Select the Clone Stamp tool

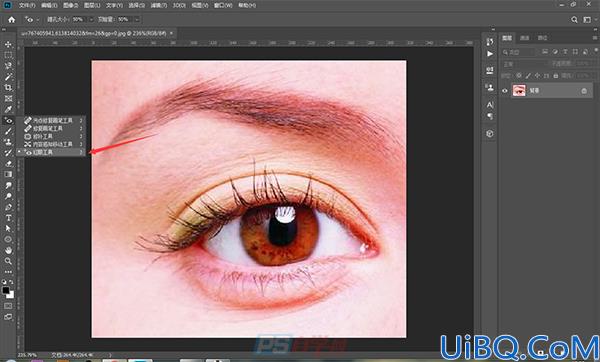tap(8, 142)
